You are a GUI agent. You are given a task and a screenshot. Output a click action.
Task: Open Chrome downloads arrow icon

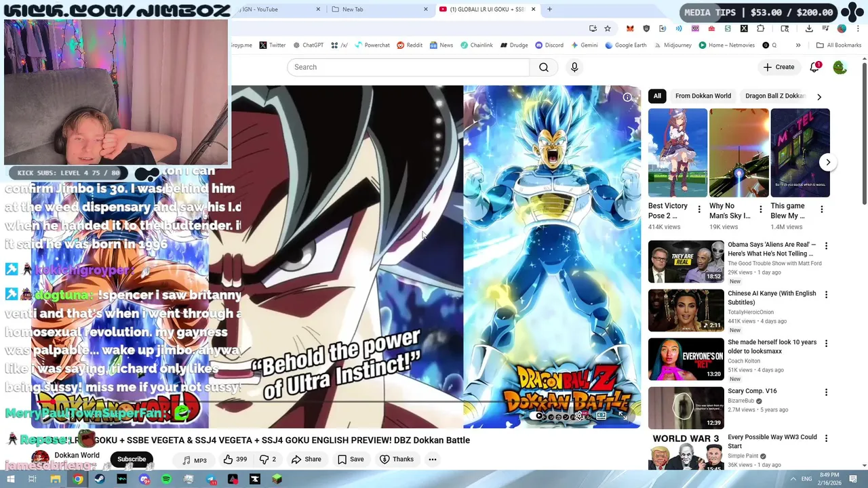tap(809, 28)
